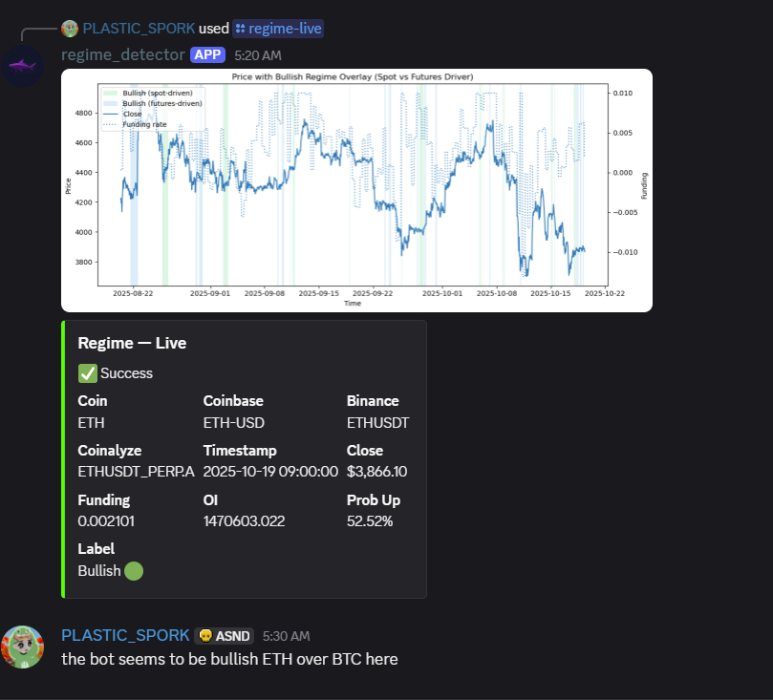
Task: Click the 'ETHUSDT' Binance value
Action: 377,423
